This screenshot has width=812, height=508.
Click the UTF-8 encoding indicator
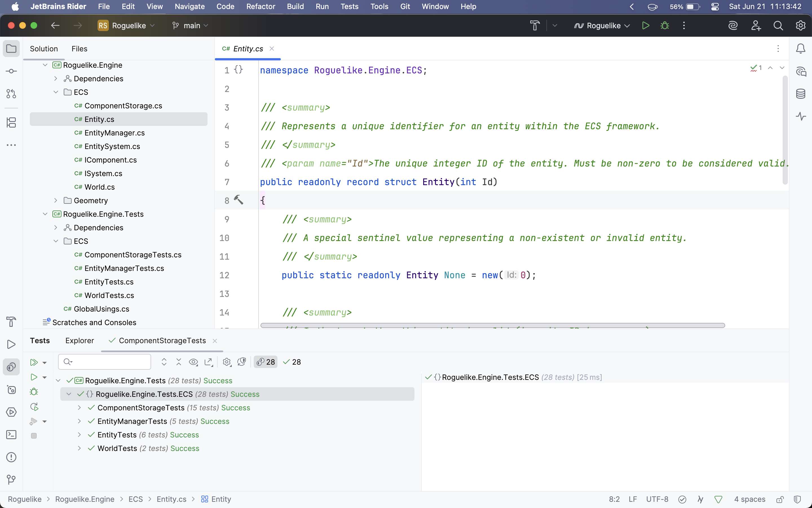click(657, 499)
